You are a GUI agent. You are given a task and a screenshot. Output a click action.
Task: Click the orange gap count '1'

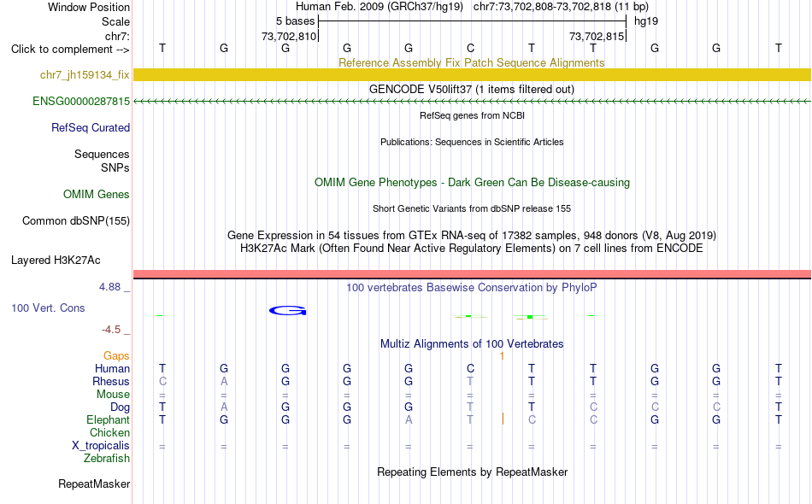click(502, 356)
